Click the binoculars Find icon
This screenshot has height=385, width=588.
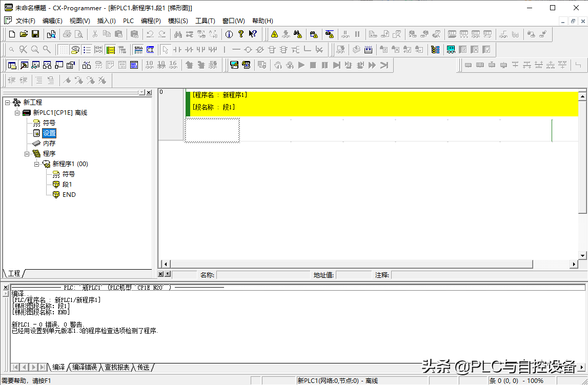(x=178, y=34)
